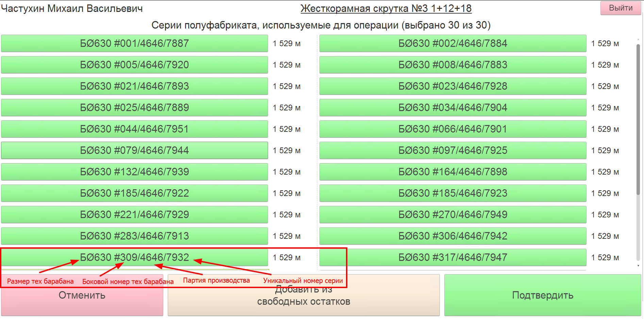Confirm selection with Подтвердить button

(543, 295)
